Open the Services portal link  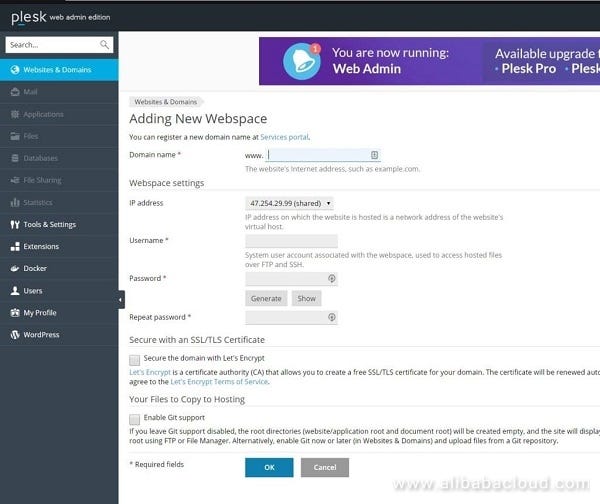(284, 137)
